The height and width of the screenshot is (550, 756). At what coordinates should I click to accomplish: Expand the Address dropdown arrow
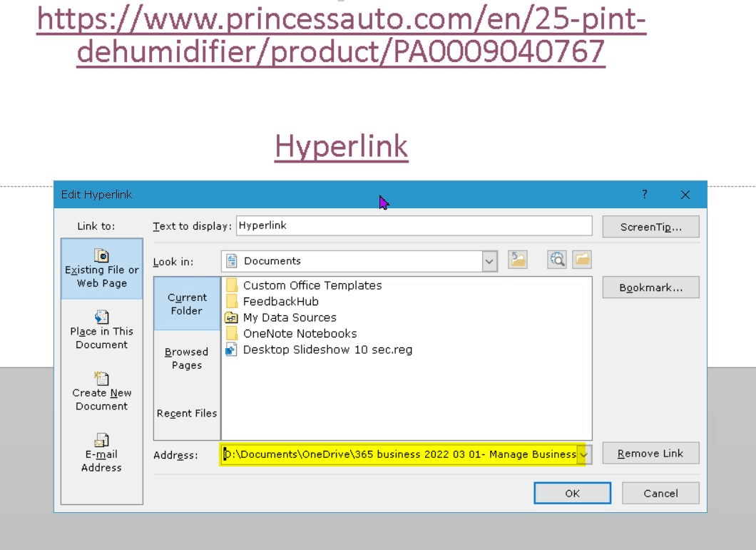tap(584, 454)
